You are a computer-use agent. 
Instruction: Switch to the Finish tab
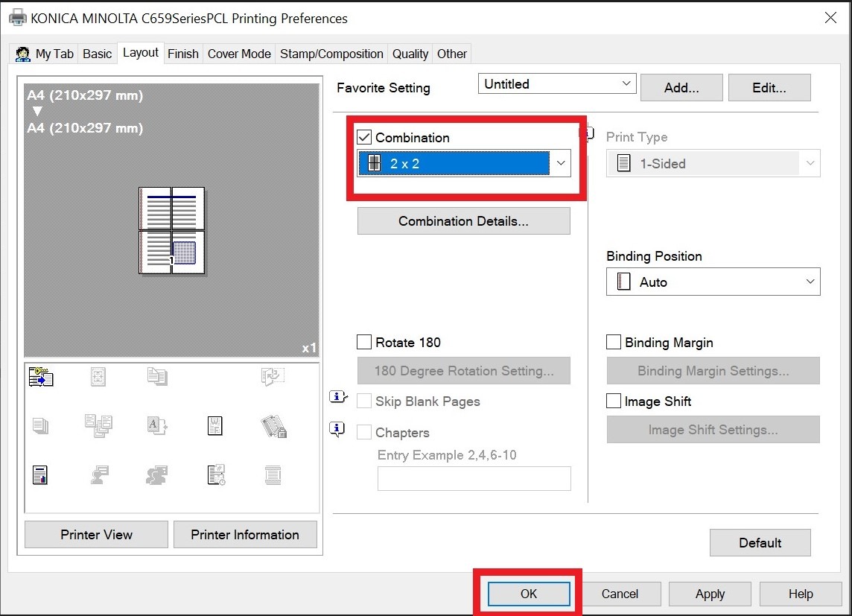pos(182,54)
